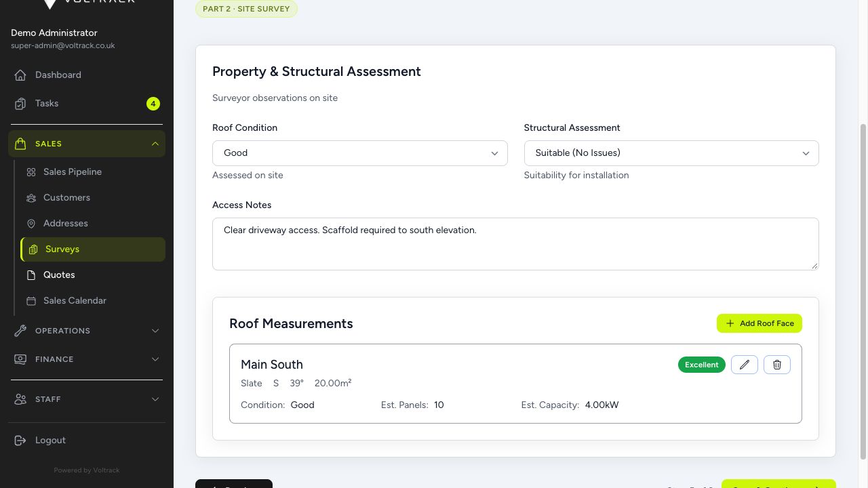Click the Finance banknote icon
This screenshot has width=868, height=488.
20,359
